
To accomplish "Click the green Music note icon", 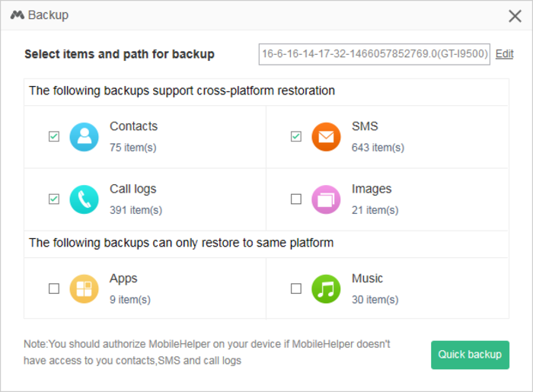I will (x=326, y=288).
